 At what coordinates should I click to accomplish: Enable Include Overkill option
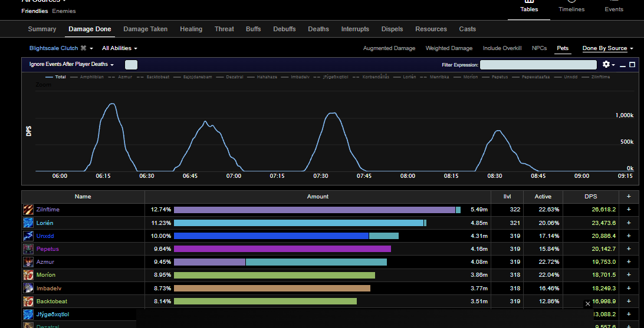502,48
